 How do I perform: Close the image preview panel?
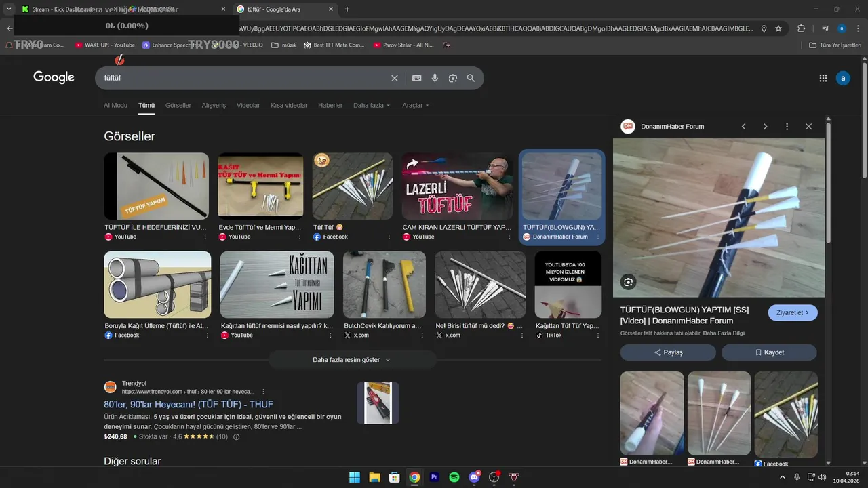[x=809, y=127]
